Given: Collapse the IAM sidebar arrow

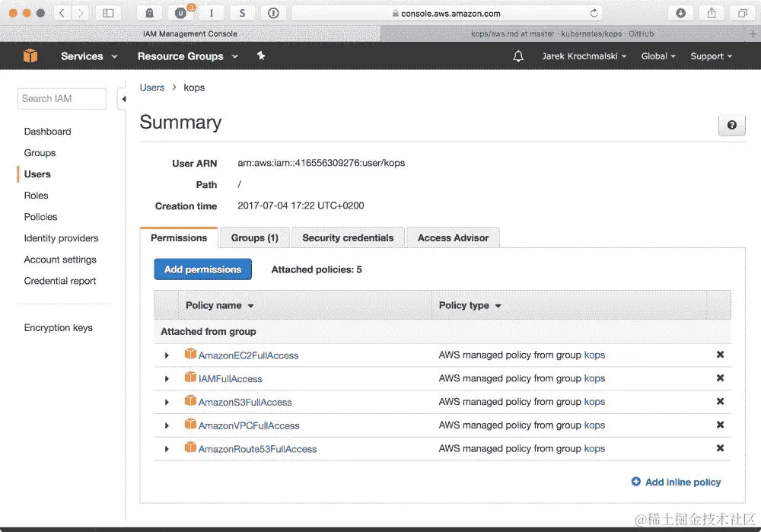Looking at the screenshot, I should tap(124, 99).
